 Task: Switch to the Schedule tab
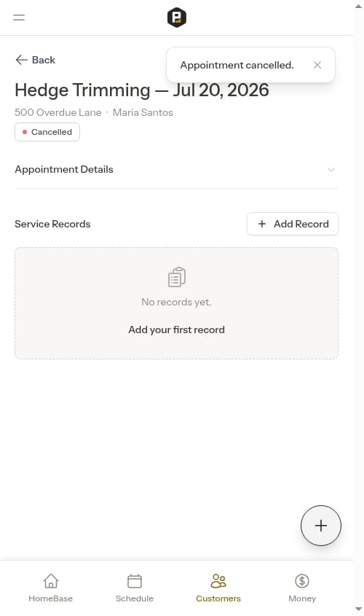(135, 588)
